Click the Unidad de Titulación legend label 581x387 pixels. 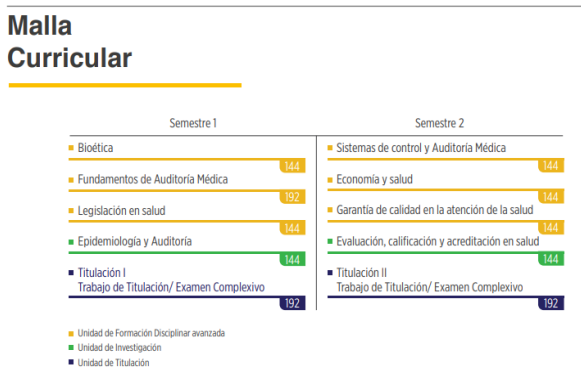[113, 363]
